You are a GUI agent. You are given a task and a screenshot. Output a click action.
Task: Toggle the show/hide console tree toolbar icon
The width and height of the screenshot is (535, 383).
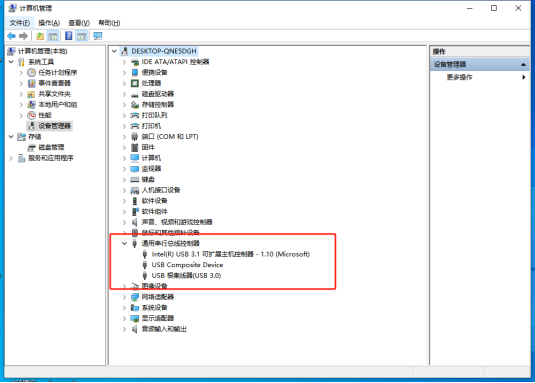tap(53, 36)
